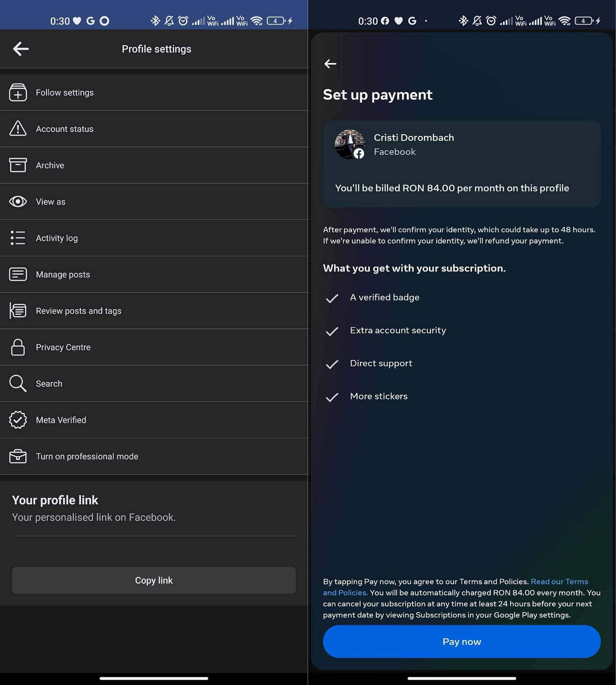Viewport: 616px width, 685px height.
Task: Tap the Meta Verified badge icon
Action: 18,420
